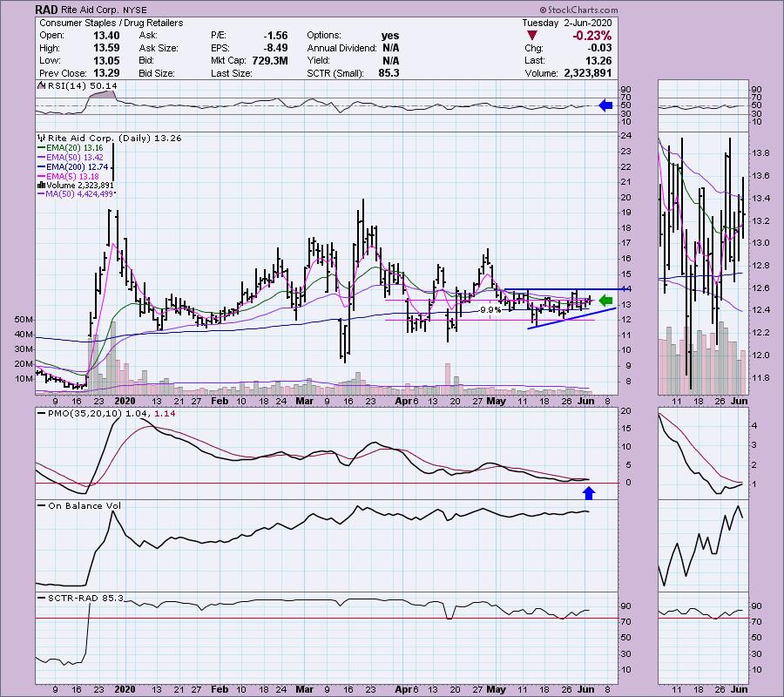Click the Mkt Cap value 729.3M
The height and width of the screenshot is (697, 784).
click(271, 60)
